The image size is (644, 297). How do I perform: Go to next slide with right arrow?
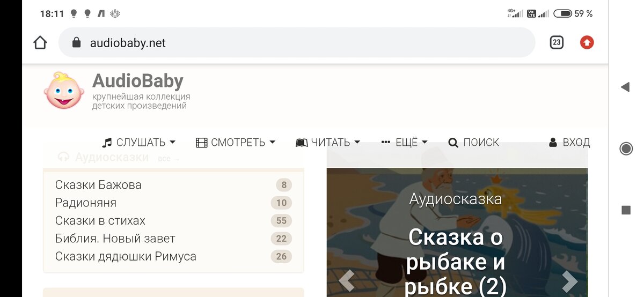(x=569, y=281)
